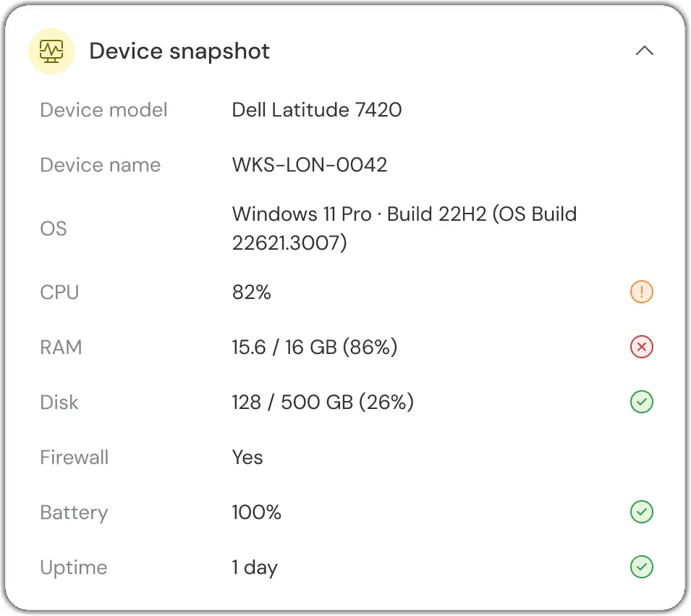Click the Firewall Yes value
The width and height of the screenshot is (691, 616).
[x=247, y=457]
